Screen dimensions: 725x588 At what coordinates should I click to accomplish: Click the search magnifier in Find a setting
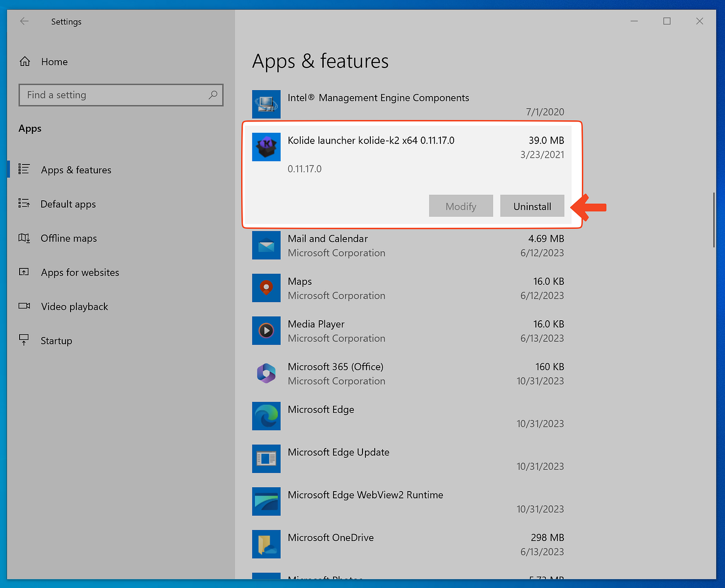pyautogui.click(x=213, y=95)
